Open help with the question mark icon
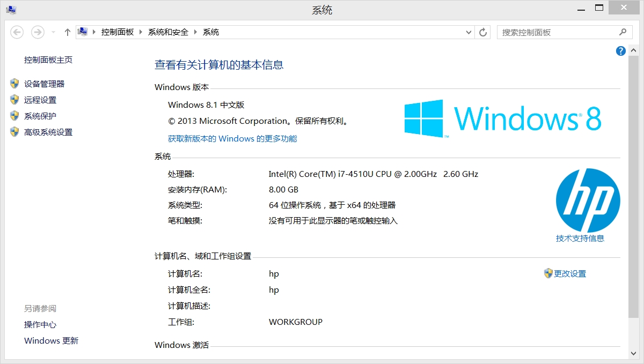Screen dimensions: 644x364 pos(621,51)
